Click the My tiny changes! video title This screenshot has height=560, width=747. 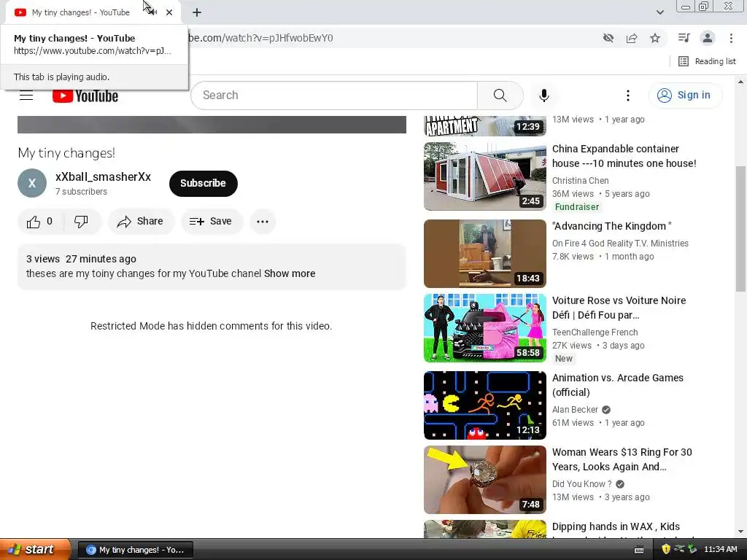click(x=66, y=153)
